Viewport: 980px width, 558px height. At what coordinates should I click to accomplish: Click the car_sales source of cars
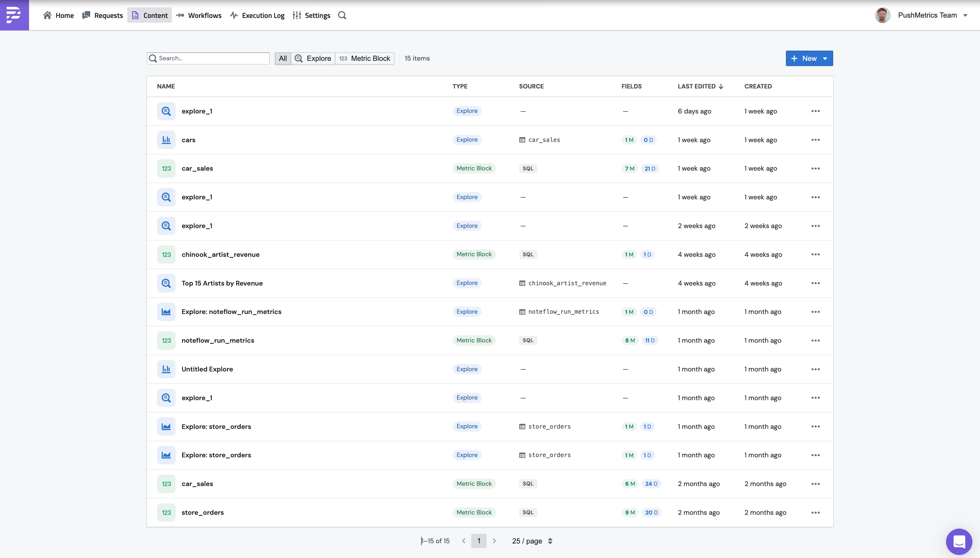tap(540, 140)
